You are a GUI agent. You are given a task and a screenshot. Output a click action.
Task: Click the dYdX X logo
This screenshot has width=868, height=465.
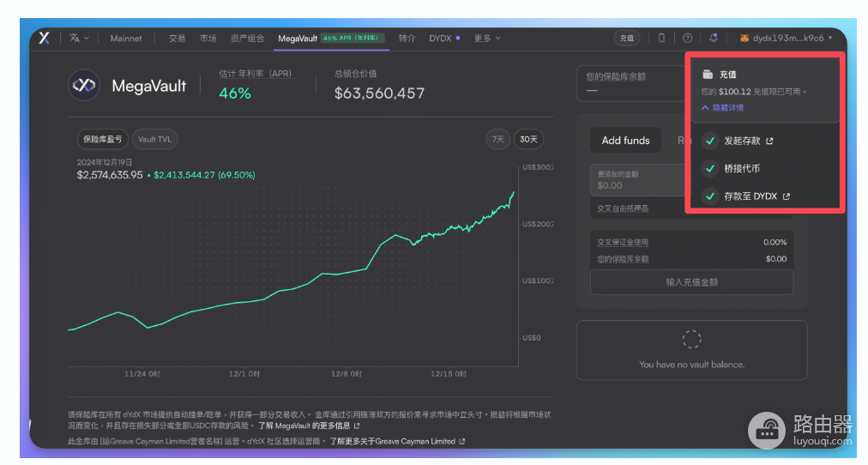(x=45, y=38)
